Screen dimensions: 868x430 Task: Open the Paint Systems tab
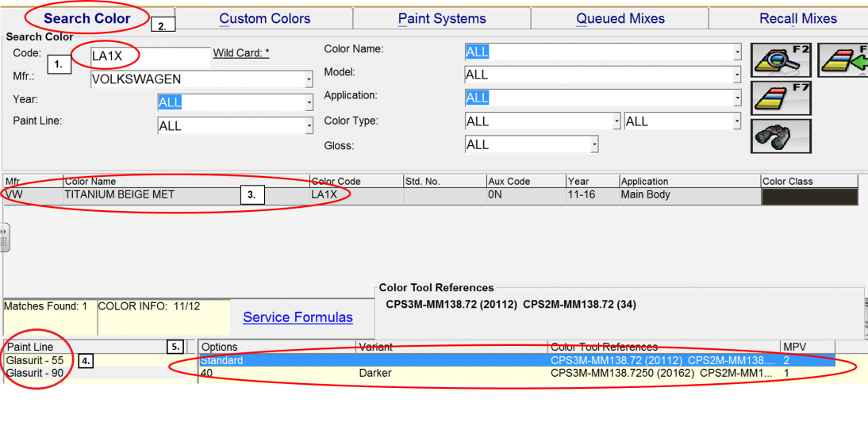pyautogui.click(x=442, y=18)
